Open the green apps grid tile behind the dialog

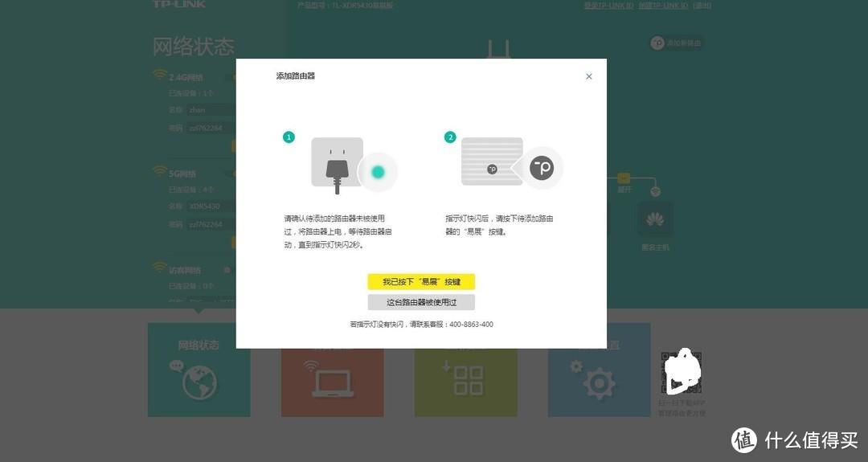point(465,382)
